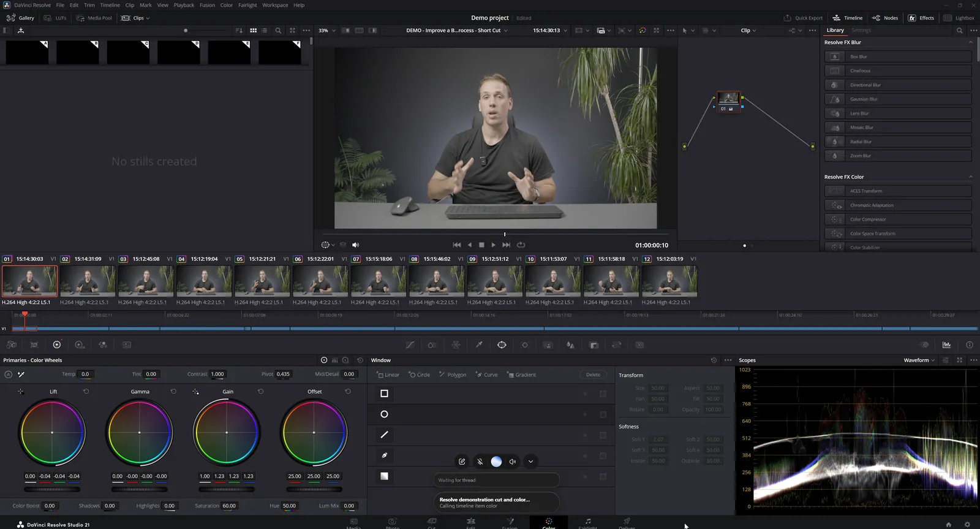
Task: Open the Curves palette icon
Action: click(x=410, y=345)
